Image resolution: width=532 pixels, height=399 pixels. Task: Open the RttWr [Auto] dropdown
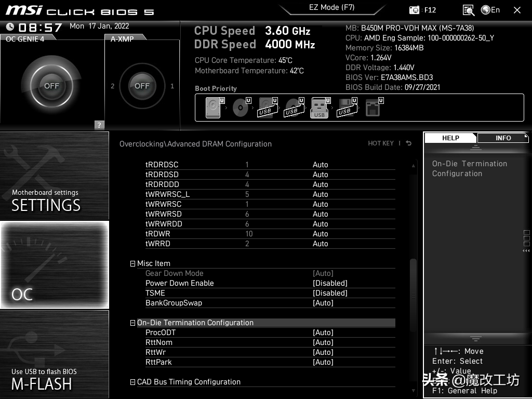click(323, 352)
